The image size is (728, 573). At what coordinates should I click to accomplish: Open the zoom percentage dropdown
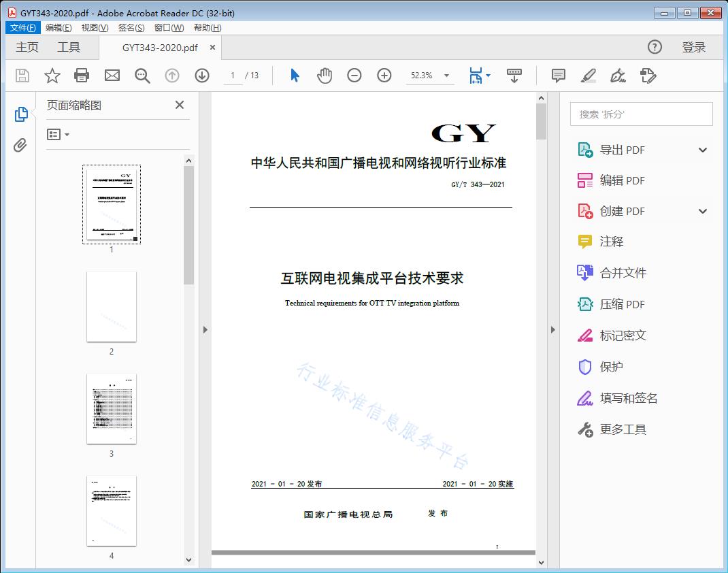coord(446,76)
